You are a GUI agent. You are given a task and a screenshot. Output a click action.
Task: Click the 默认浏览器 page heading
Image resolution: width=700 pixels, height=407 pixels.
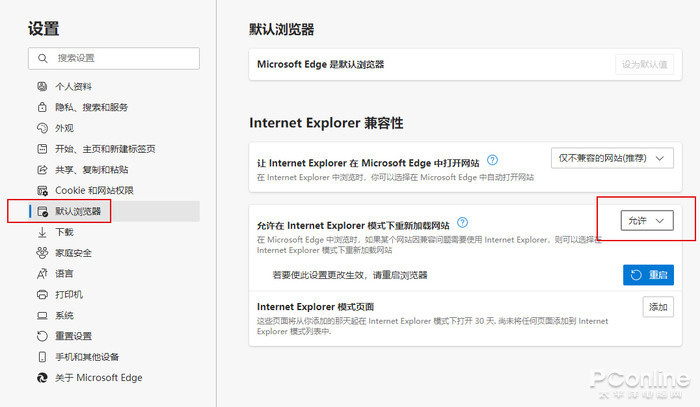(282, 29)
